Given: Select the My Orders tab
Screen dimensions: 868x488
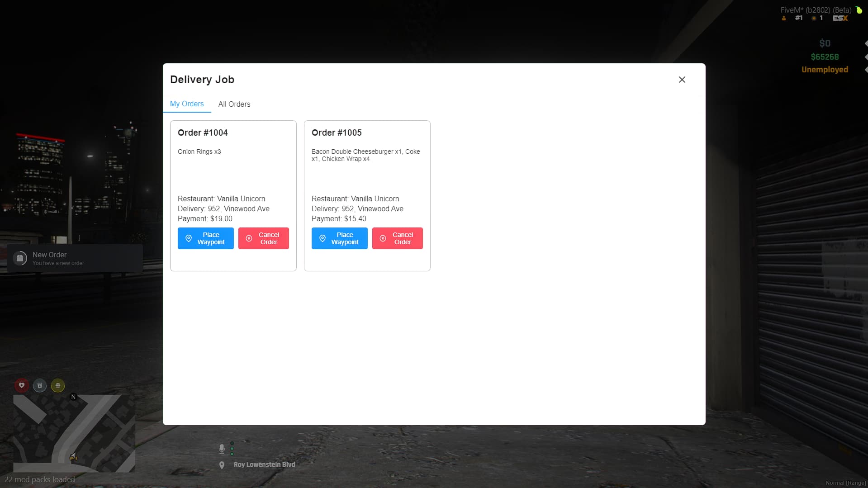Looking at the screenshot, I should point(187,104).
